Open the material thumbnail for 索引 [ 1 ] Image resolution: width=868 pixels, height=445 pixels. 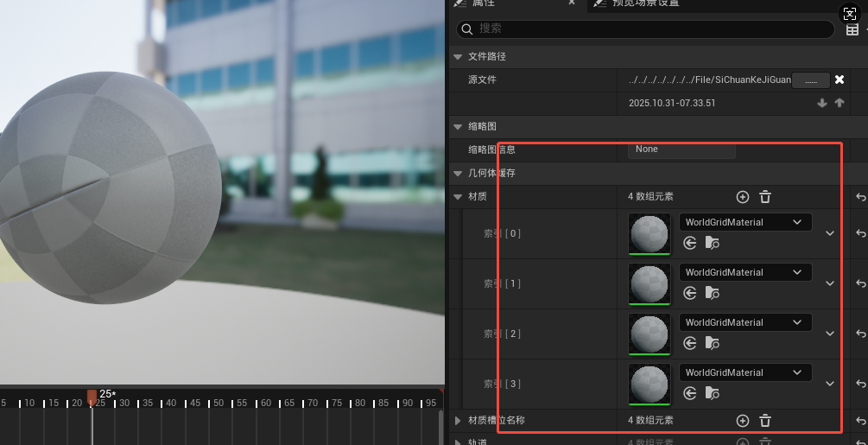[649, 284]
